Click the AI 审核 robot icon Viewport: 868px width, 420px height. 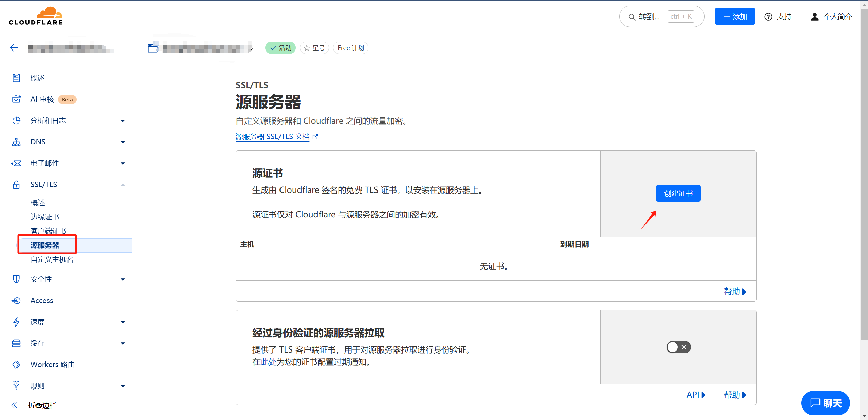(16, 99)
